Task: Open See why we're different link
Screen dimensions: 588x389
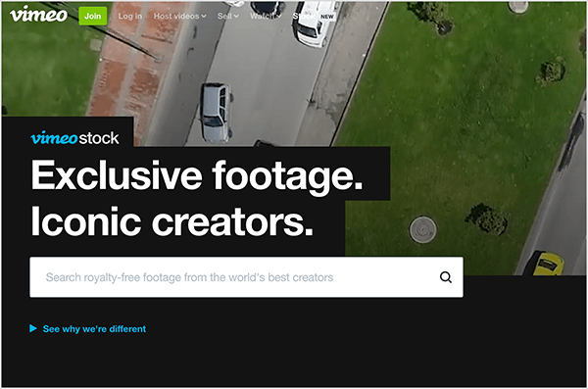Action: tap(94, 329)
